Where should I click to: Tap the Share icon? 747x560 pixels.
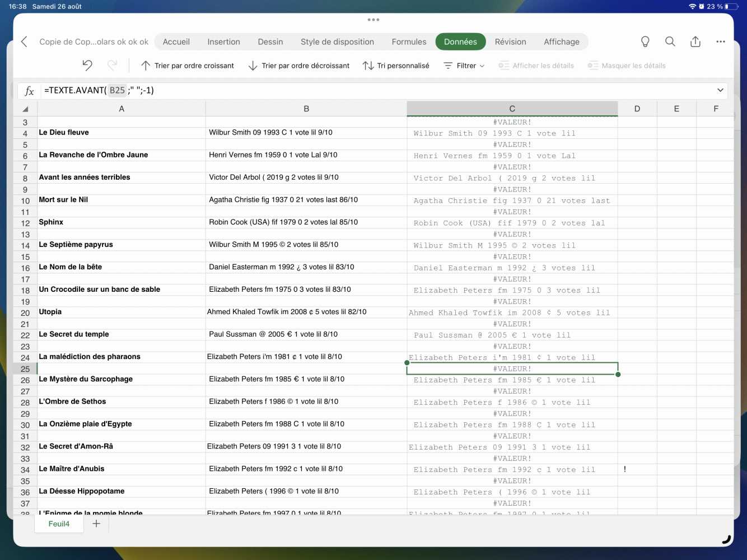695,42
